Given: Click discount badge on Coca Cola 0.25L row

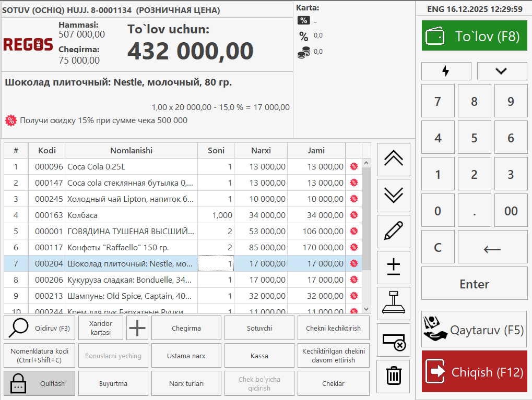Looking at the screenshot, I should click(x=353, y=167).
